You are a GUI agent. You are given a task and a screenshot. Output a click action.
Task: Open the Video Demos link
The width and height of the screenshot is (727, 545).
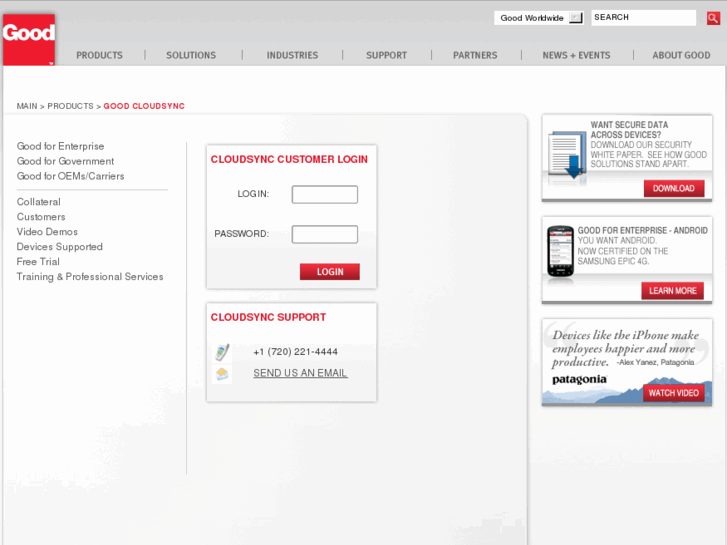click(x=47, y=231)
